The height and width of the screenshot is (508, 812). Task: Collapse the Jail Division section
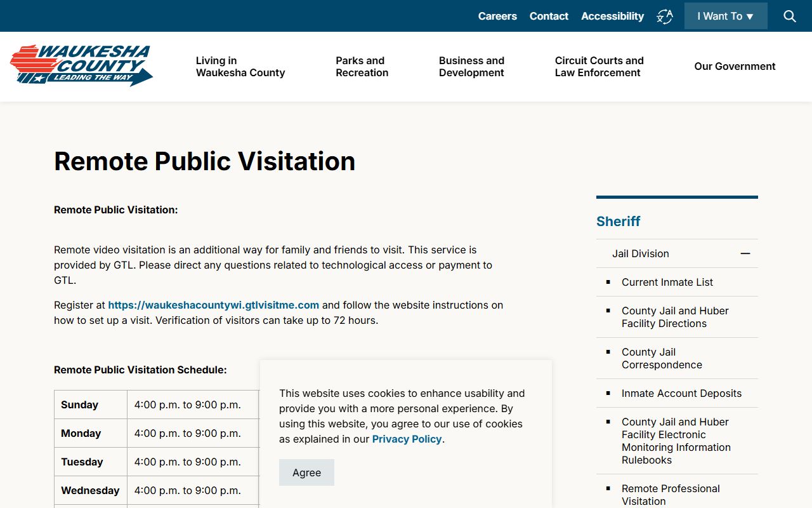(x=745, y=253)
